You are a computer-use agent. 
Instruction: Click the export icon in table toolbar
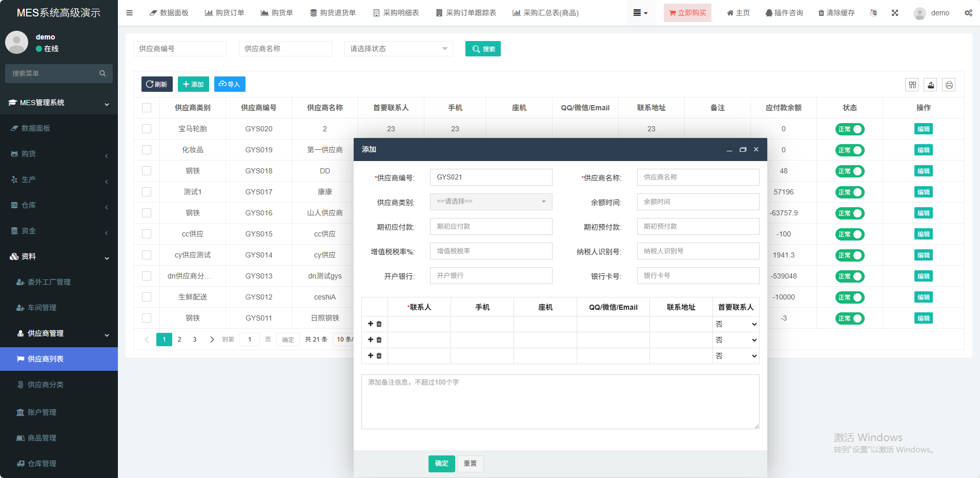click(x=931, y=85)
